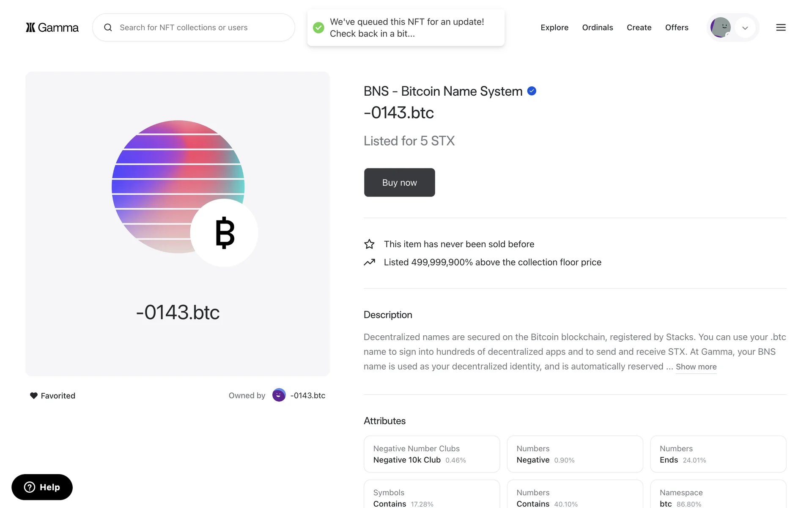Open the BNS - Bitcoin Name System collection link
The width and height of the screenshot is (812, 508).
[x=443, y=91]
